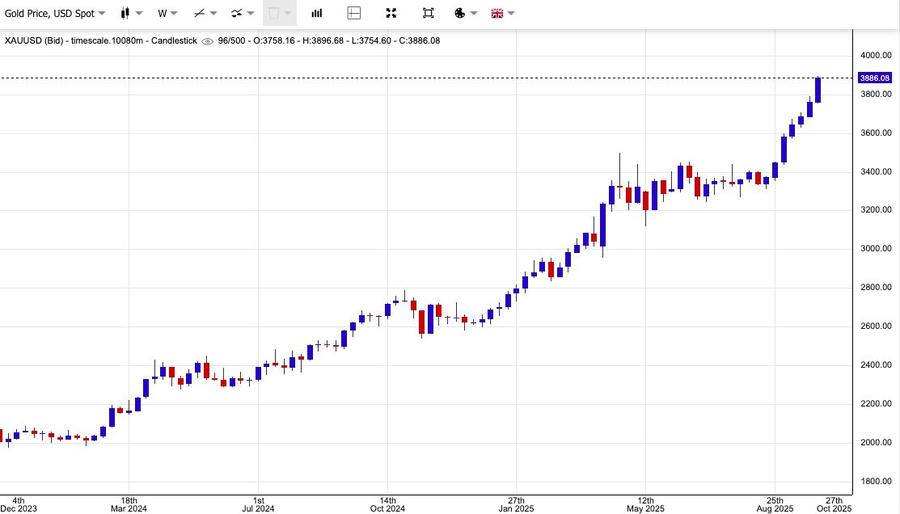Viewport: 900px width, 514px height.
Task: Click the latest blue candle at 3886
Action: coord(818,90)
